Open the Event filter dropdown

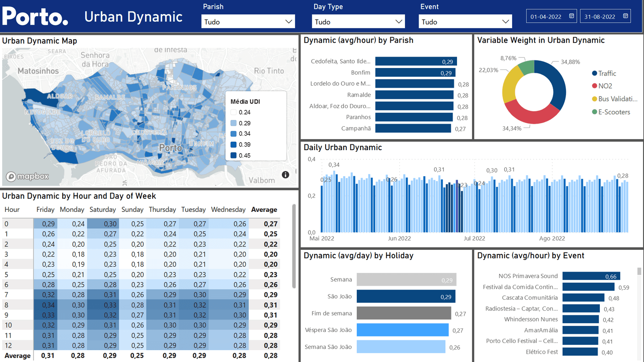[505, 22]
